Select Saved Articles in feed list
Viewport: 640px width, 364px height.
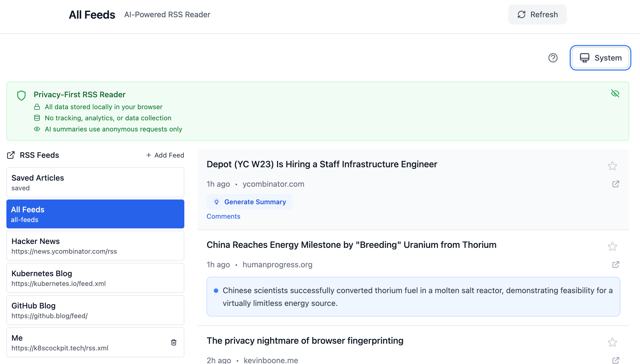click(x=95, y=182)
